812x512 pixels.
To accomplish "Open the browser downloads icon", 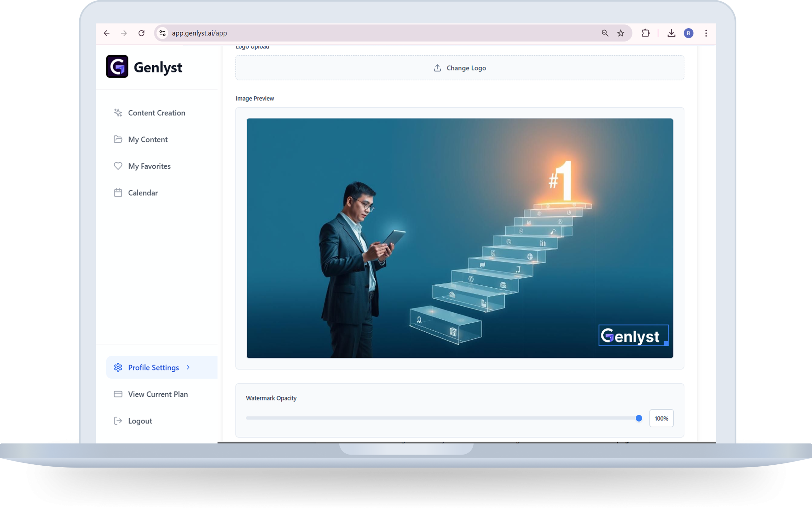I will point(671,33).
